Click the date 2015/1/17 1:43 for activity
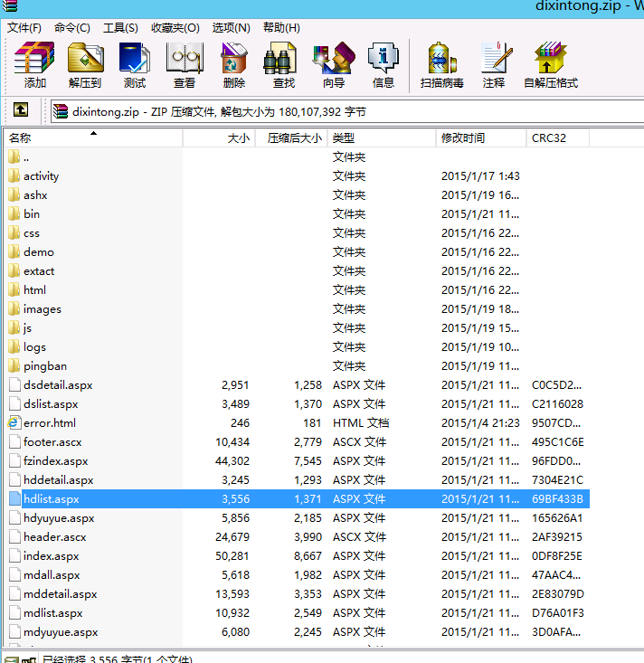 point(480,175)
